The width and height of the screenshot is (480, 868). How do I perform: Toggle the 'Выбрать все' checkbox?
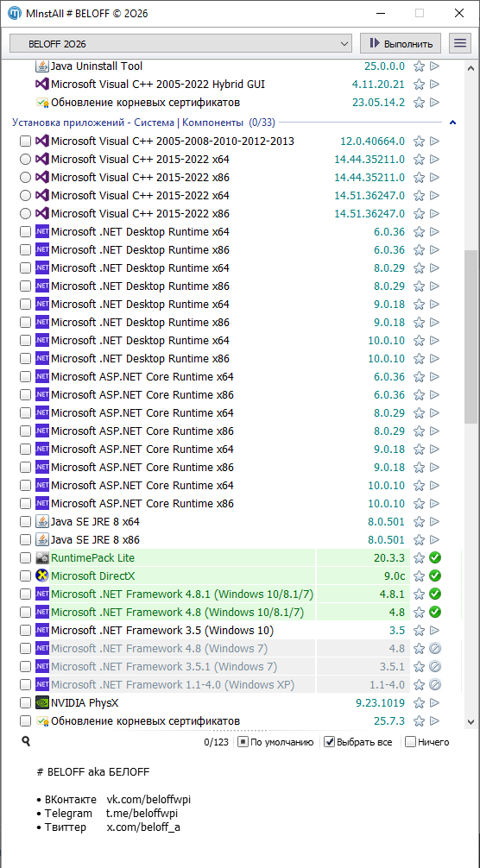click(x=329, y=742)
